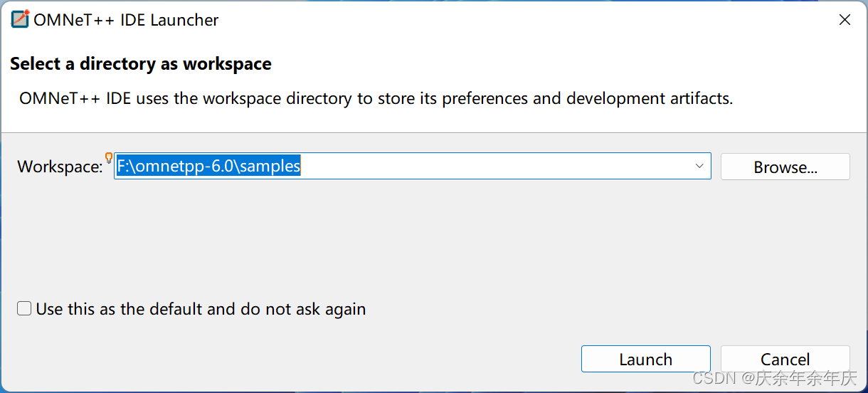868x393 pixels.
Task: Expand the Workspace path dropdown arrow
Action: (699, 167)
